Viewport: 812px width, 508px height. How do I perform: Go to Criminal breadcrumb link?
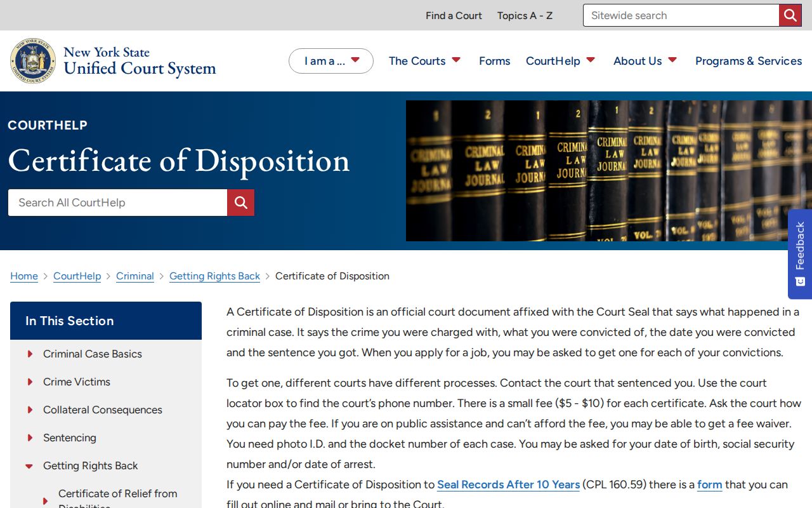[135, 276]
